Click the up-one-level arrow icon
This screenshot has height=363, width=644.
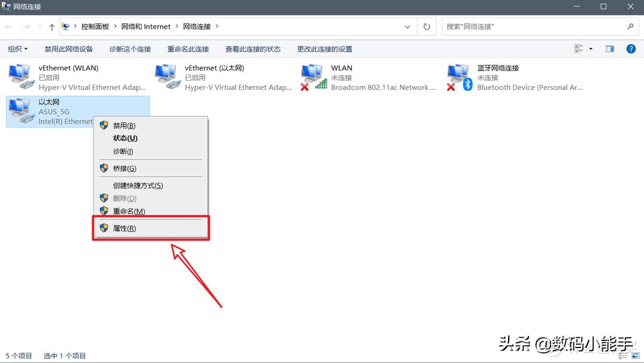pyautogui.click(x=52, y=26)
